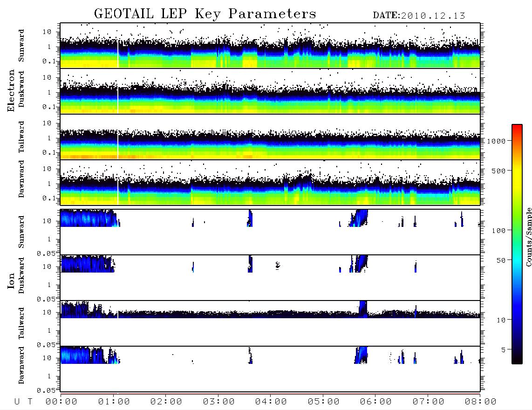The image size is (532, 410).
Task: Select the 01:00 time axis label
Action: [114, 402]
